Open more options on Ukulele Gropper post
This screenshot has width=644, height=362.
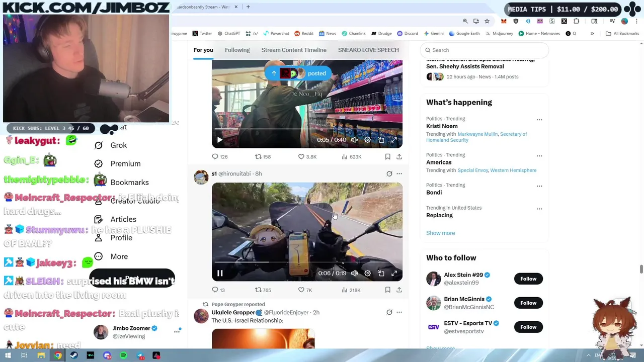pos(399,312)
